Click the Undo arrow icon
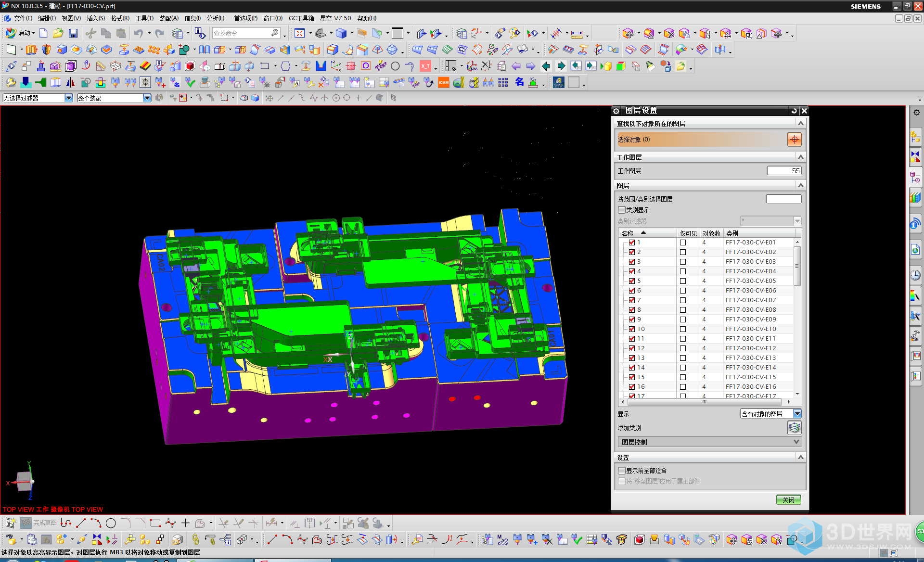 tap(139, 33)
